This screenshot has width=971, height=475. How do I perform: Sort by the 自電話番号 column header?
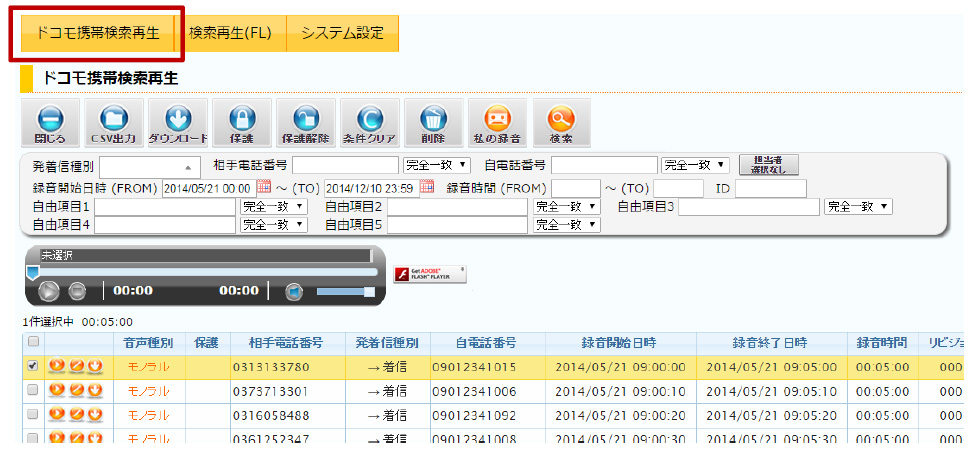point(486,342)
